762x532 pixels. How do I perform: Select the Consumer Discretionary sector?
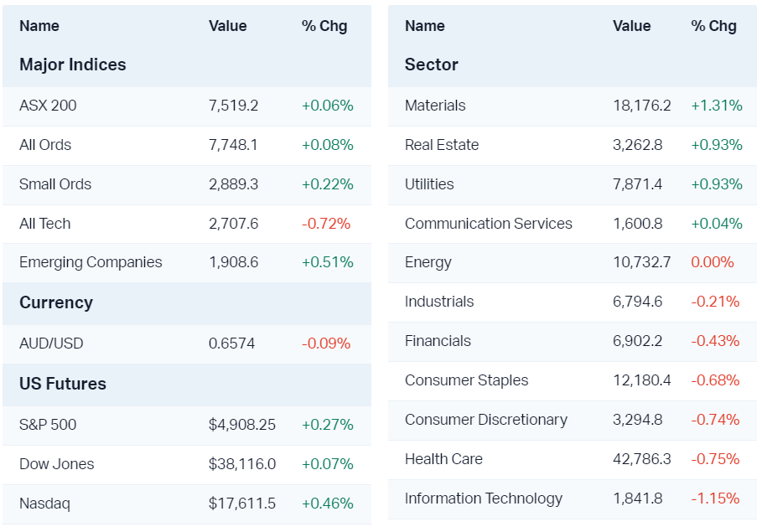[486, 420]
